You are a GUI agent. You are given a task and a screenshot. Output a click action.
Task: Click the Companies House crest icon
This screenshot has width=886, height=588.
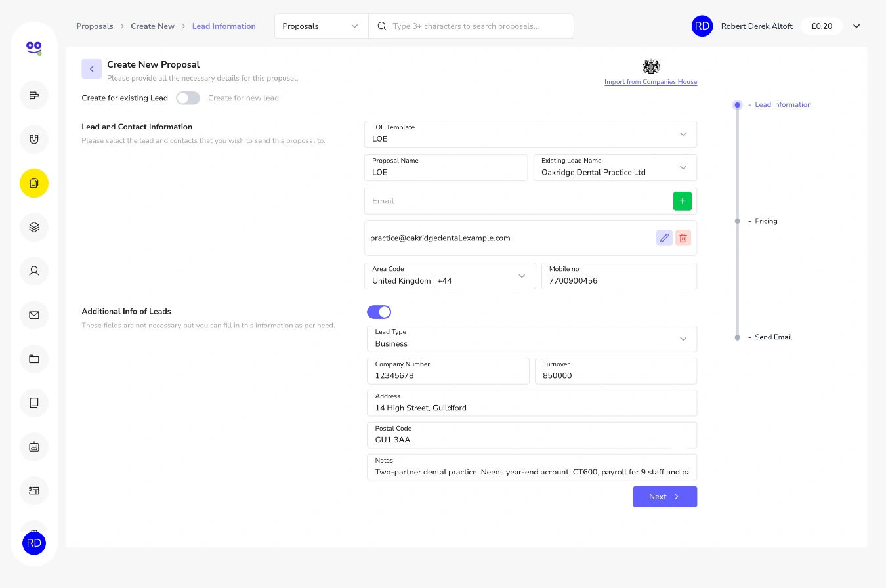point(651,67)
